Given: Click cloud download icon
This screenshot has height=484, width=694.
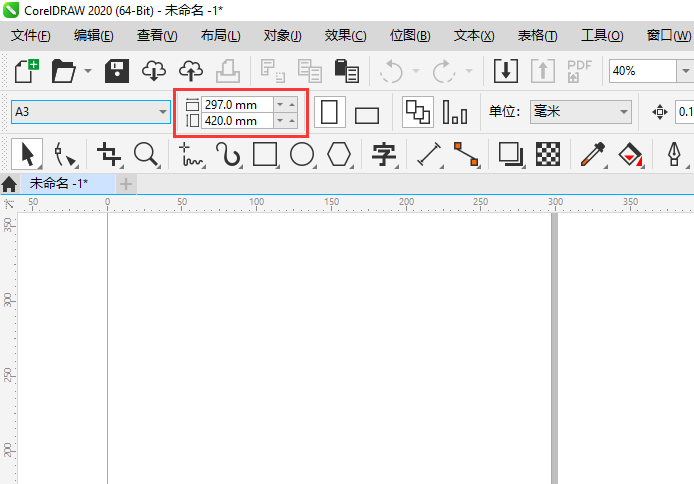Looking at the screenshot, I should [154, 71].
